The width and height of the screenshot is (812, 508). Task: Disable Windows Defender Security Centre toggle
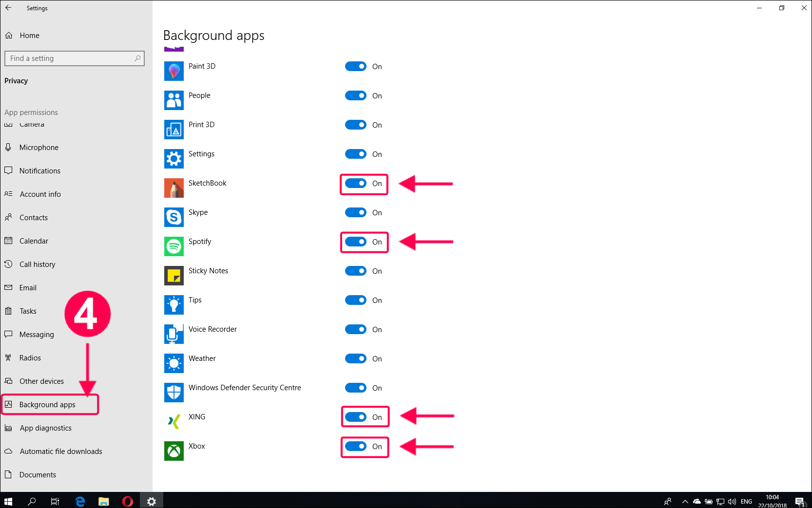[x=356, y=388]
